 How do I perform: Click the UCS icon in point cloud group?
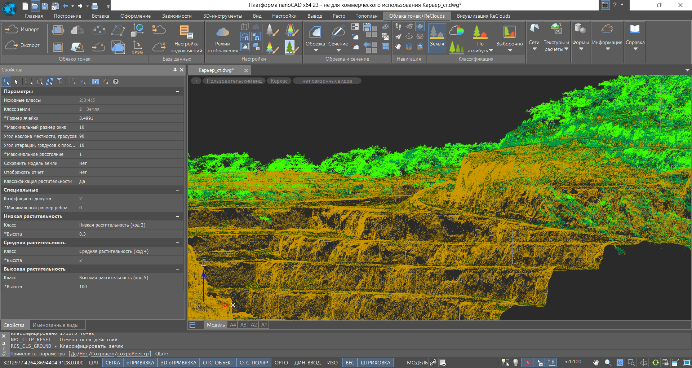point(137,47)
